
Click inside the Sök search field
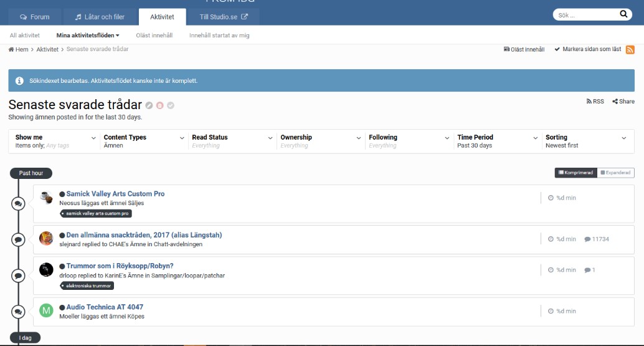[x=584, y=14]
